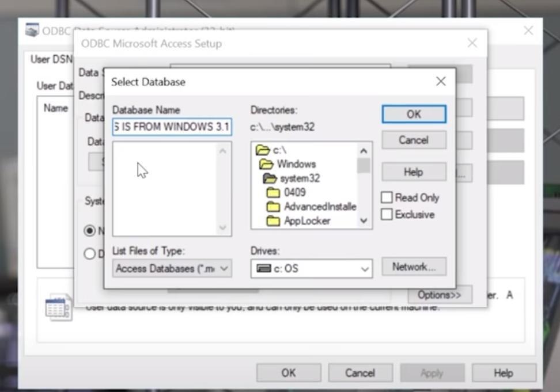Close the Select Database dialog
Screen dimensions: 560x392
tap(441, 81)
